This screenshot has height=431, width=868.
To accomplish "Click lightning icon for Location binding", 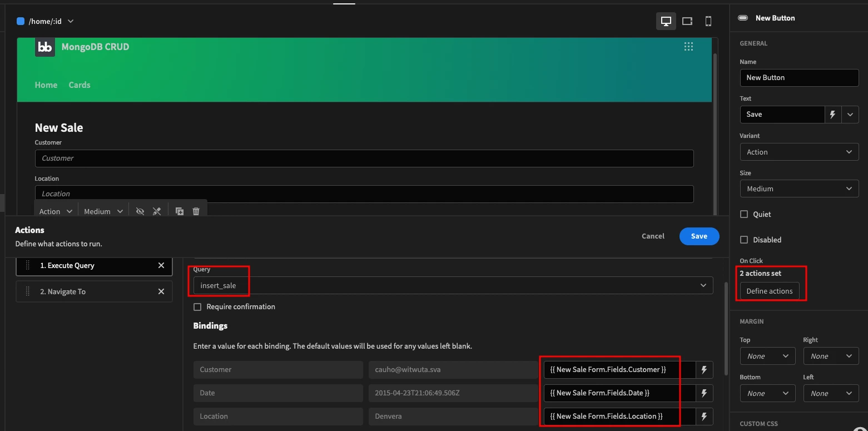I will 705,416.
